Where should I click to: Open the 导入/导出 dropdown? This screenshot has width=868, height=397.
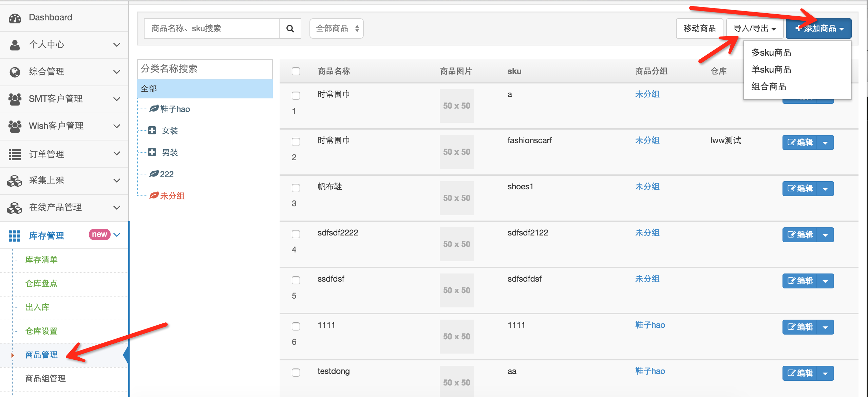[x=755, y=29]
